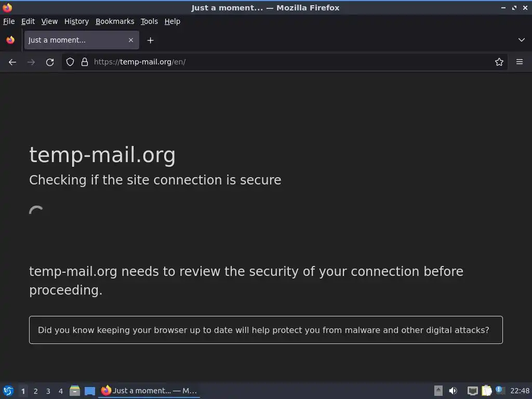Screen dimensions: 532x399
Task: Open the volume speaker tray icon
Action: point(453,391)
